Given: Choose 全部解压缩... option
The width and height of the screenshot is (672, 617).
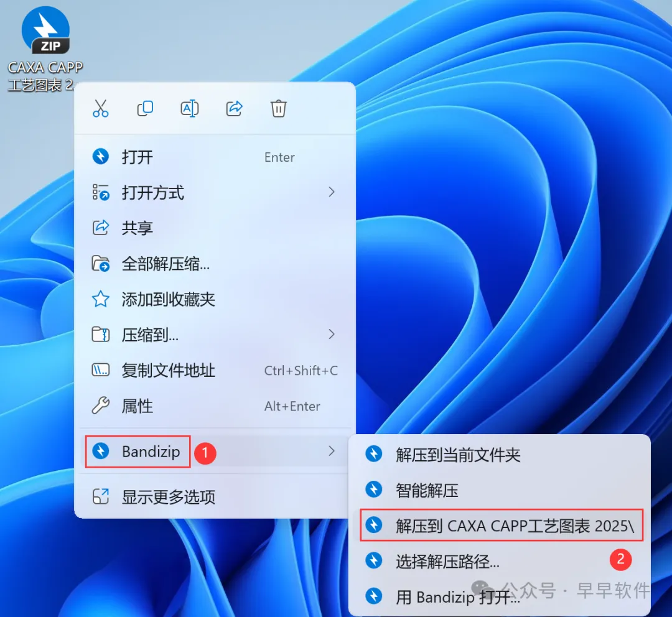Looking at the screenshot, I should tap(214, 264).
